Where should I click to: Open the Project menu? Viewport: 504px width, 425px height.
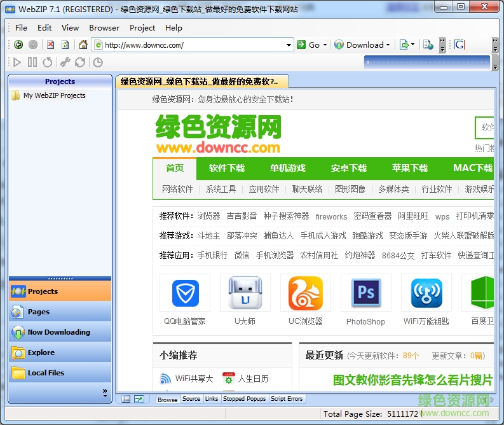(x=142, y=28)
